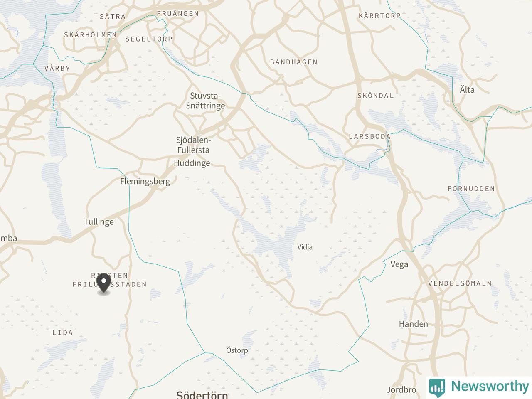Screen dimensions: 532x399
Task: Click the dark location pin marker
Action: click(103, 285)
